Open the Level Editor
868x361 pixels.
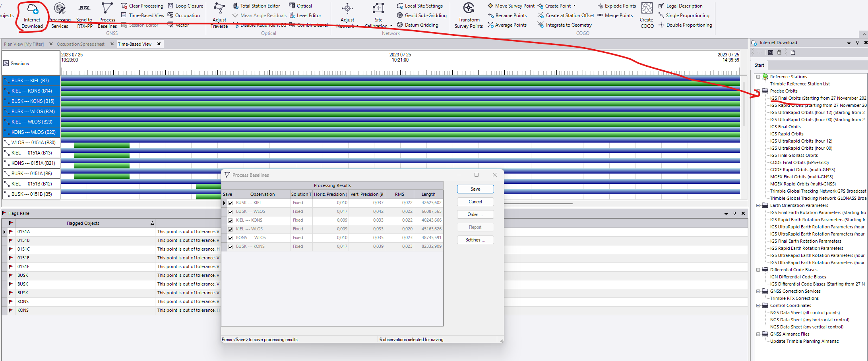tap(305, 15)
